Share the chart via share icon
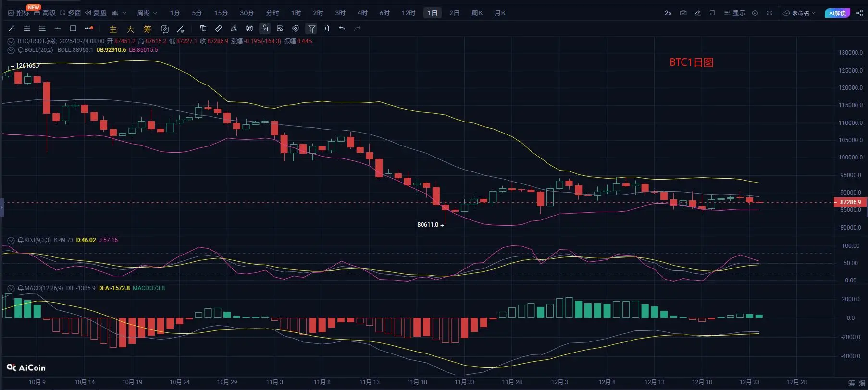The image size is (868, 390). (859, 13)
